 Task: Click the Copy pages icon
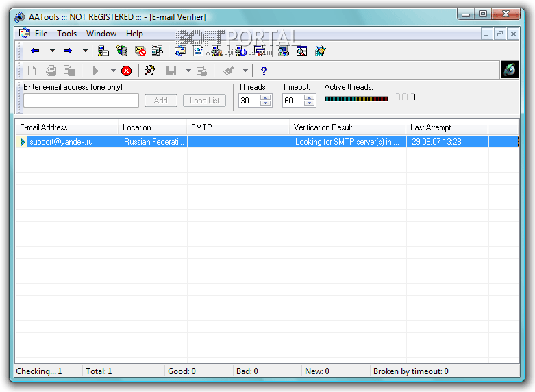pos(69,71)
